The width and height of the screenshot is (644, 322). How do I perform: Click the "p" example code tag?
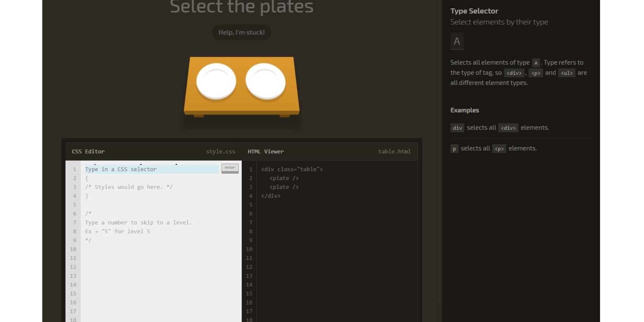454,148
